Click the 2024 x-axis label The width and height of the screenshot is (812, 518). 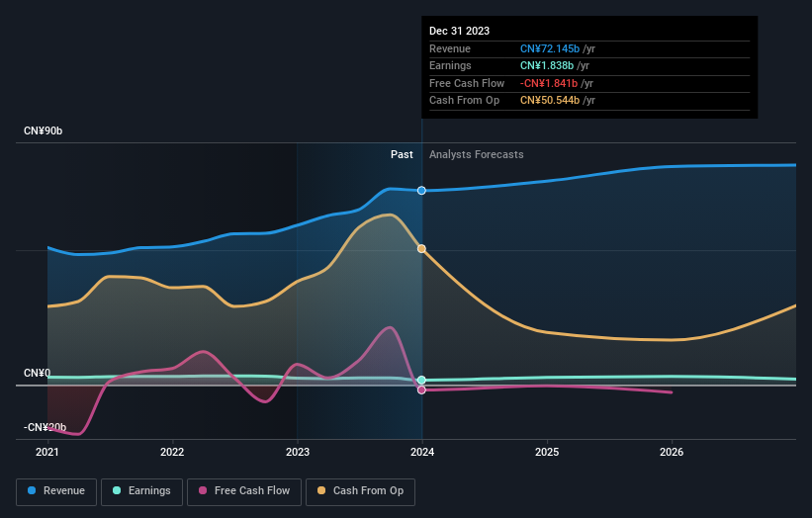422,452
